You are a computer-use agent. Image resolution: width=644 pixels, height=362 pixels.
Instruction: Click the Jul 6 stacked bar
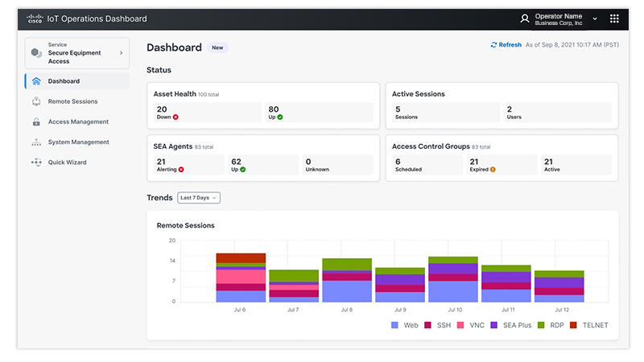click(241, 278)
